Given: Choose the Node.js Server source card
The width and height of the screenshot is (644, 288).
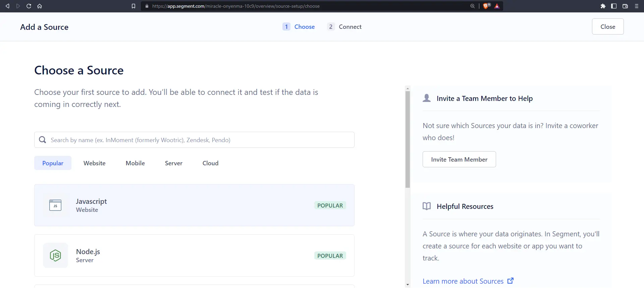Looking at the screenshot, I should click(x=194, y=255).
